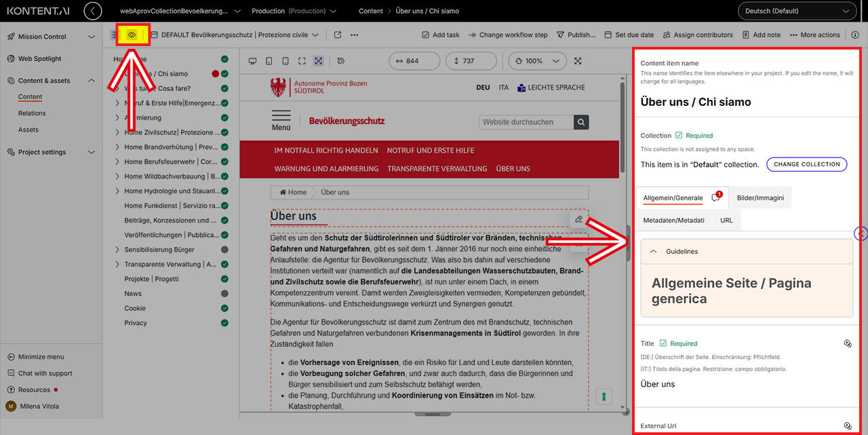Viewport: 868px width, 435px height.
Task: Toggle fit-to-screen preview mode
Action: click(318, 61)
